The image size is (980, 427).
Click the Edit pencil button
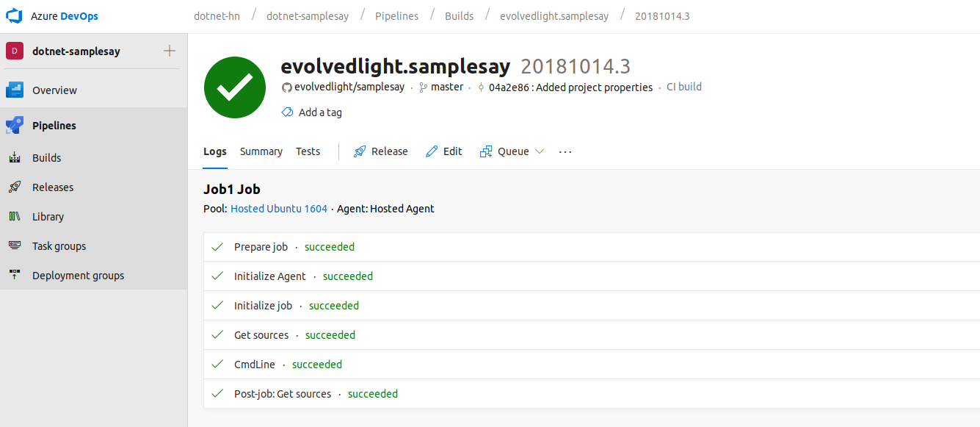pos(443,151)
